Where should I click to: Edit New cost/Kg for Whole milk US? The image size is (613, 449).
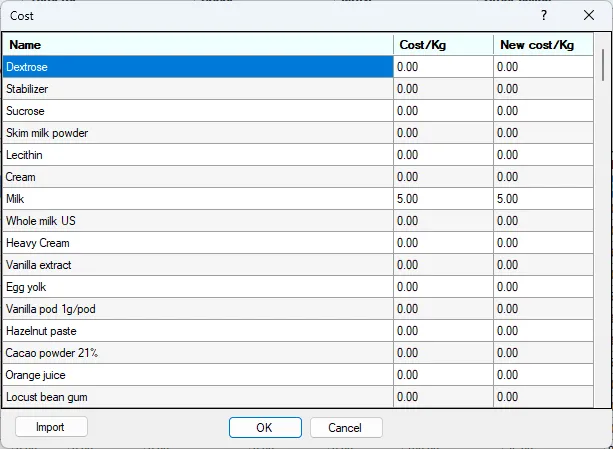pos(543,221)
